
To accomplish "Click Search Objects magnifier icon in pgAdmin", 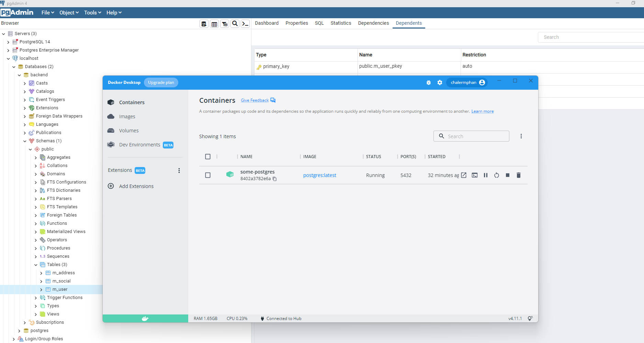I will 235,24.
